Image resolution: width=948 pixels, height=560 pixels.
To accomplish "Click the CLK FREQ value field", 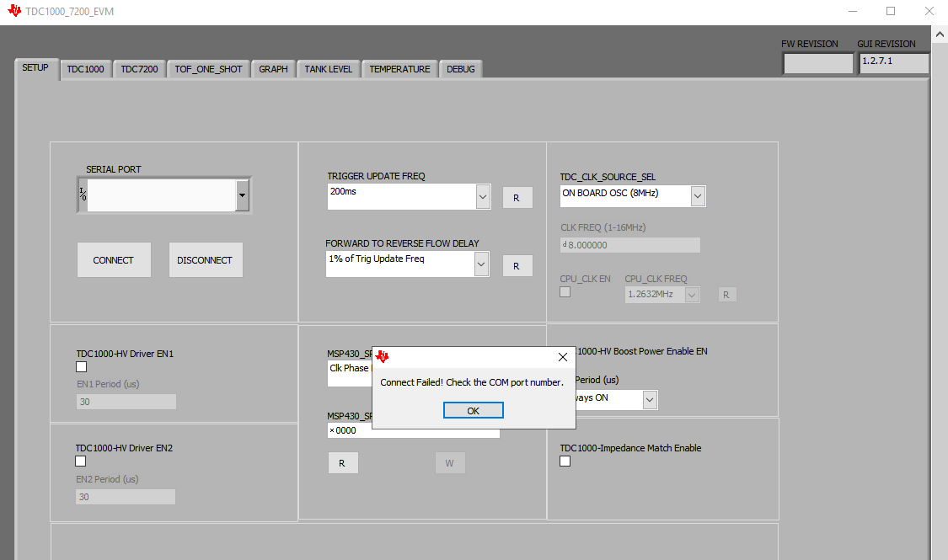I will 630,245.
